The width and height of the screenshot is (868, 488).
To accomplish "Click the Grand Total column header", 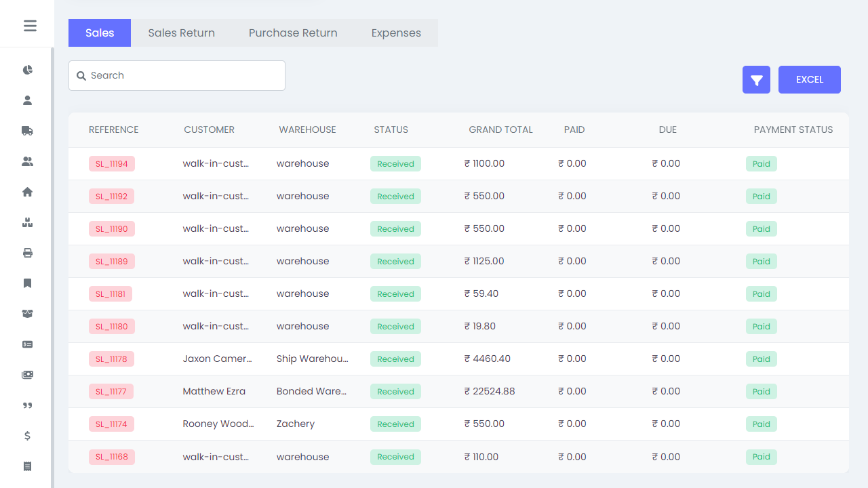I will 500,129.
